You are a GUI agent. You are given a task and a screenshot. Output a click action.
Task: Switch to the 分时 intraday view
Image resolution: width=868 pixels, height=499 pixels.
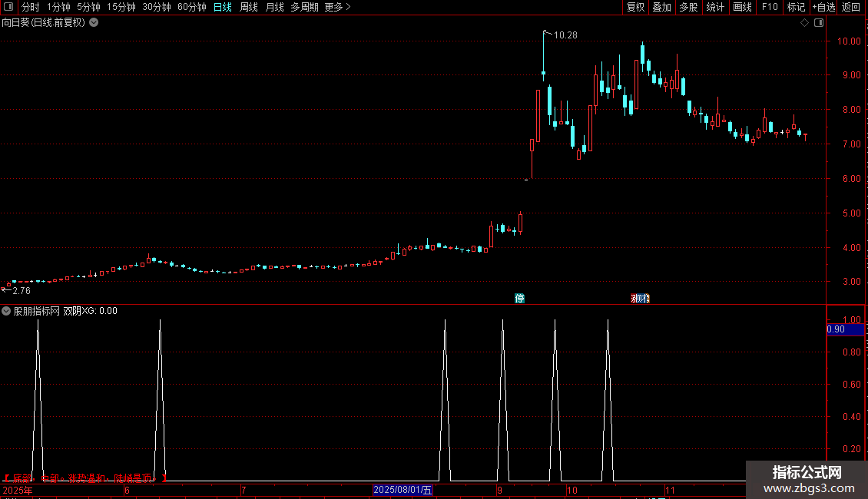(x=31, y=7)
